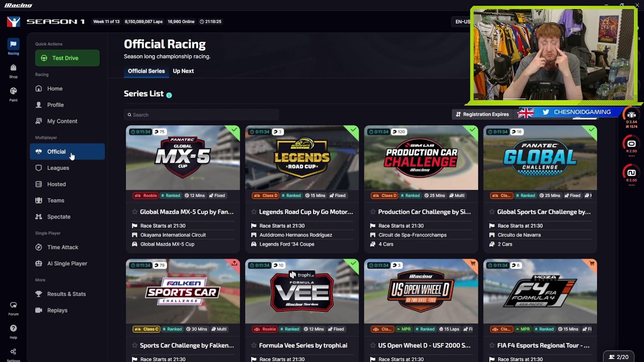This screenshot has height=362, width=644.
Task: Select the Formula Vee thumbnail
Action: click(302, 292)
